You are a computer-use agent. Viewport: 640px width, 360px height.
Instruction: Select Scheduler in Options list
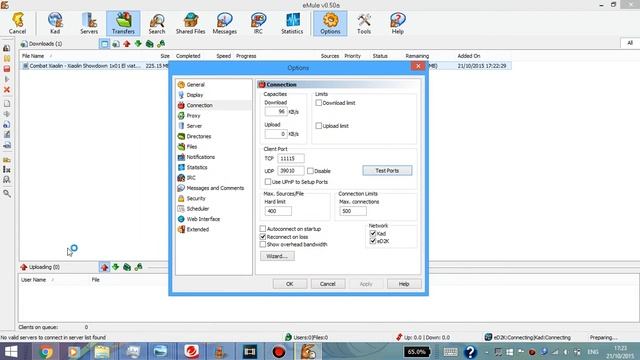(198, 209)
